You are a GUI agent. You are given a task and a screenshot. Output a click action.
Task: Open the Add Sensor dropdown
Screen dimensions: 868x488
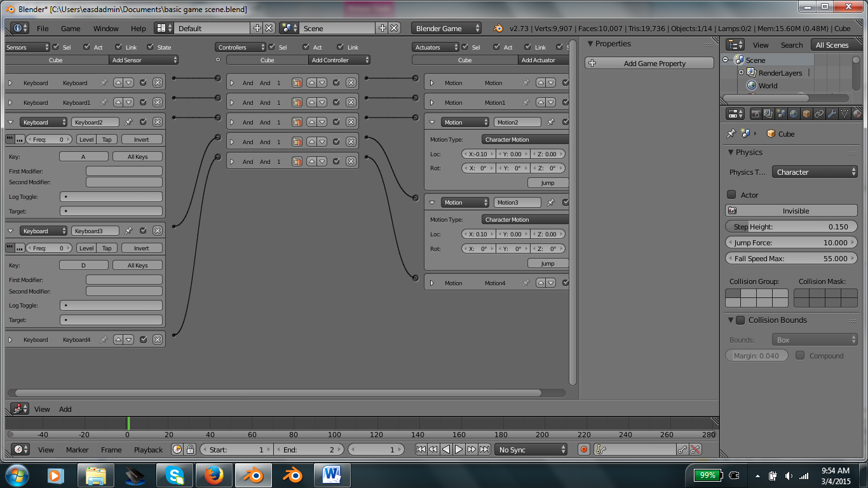(x=144, y=60)
